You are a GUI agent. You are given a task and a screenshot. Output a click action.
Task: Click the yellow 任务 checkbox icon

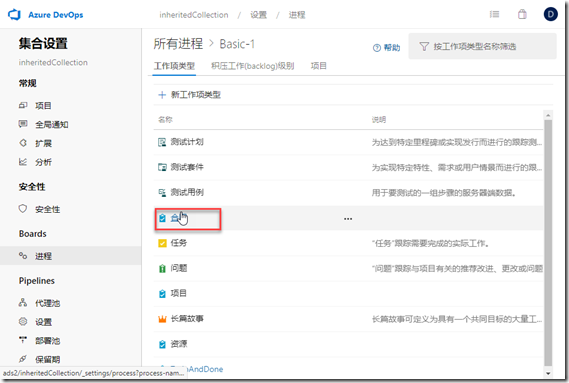point(162,243)
